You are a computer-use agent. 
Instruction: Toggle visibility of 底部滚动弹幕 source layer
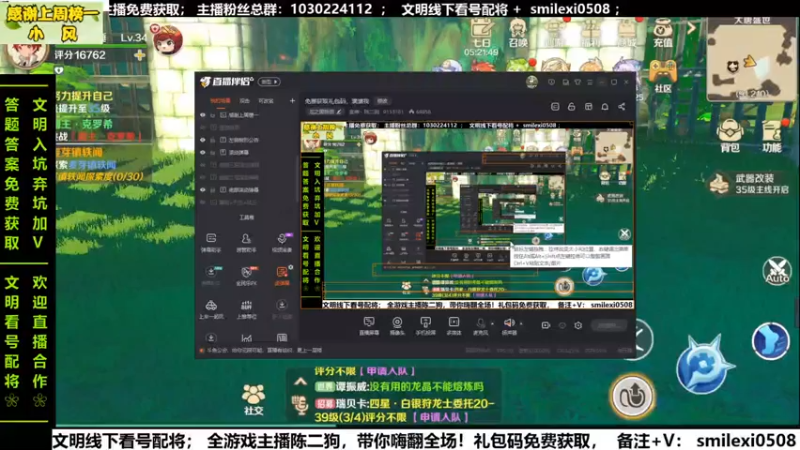click(203, 190)
